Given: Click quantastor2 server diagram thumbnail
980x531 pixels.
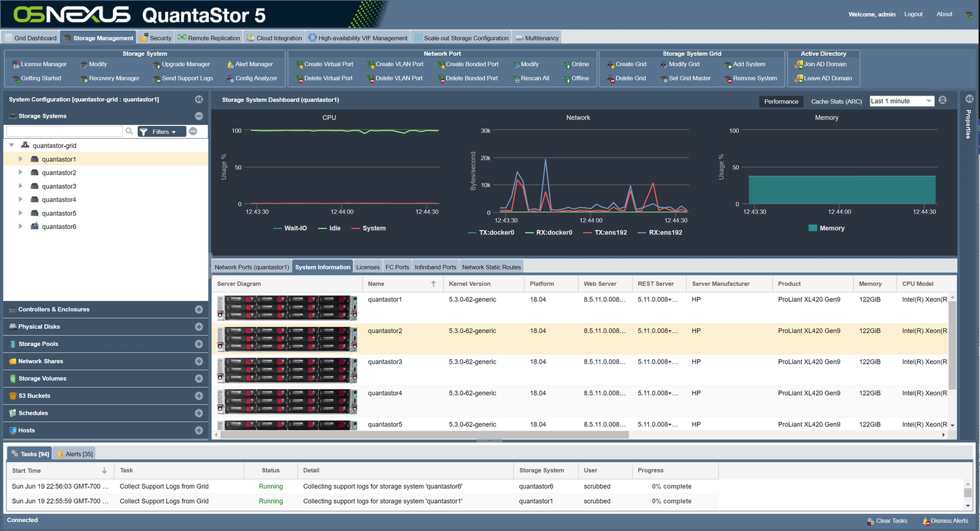Looking at the screenshot, I should tap(288, 339).
